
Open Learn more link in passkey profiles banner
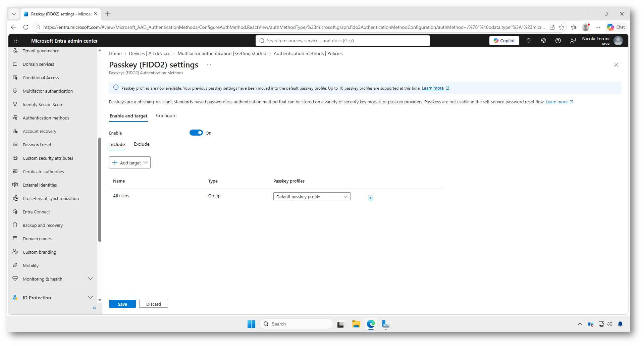point(433,88)
